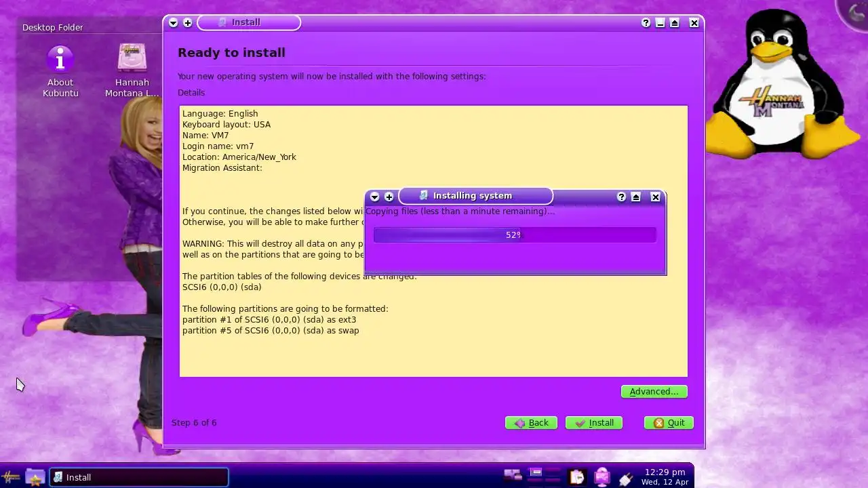Open the Hannah Montana launcher menu in the taskbar

(11, 477)
